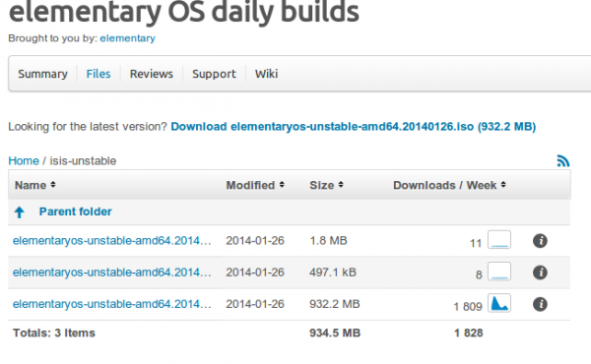
Task: Switch to the Summary tab
Action: 42,74
